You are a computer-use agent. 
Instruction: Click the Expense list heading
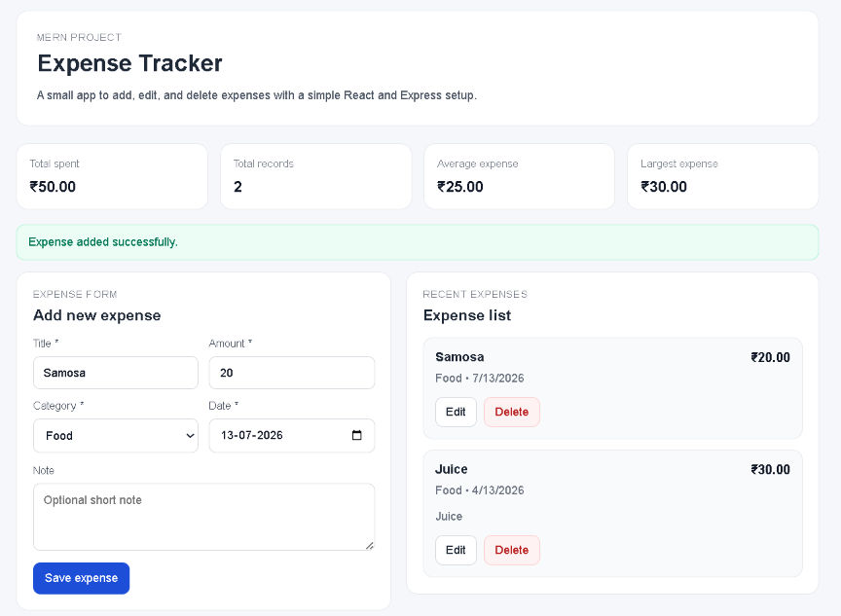(467, 315)
